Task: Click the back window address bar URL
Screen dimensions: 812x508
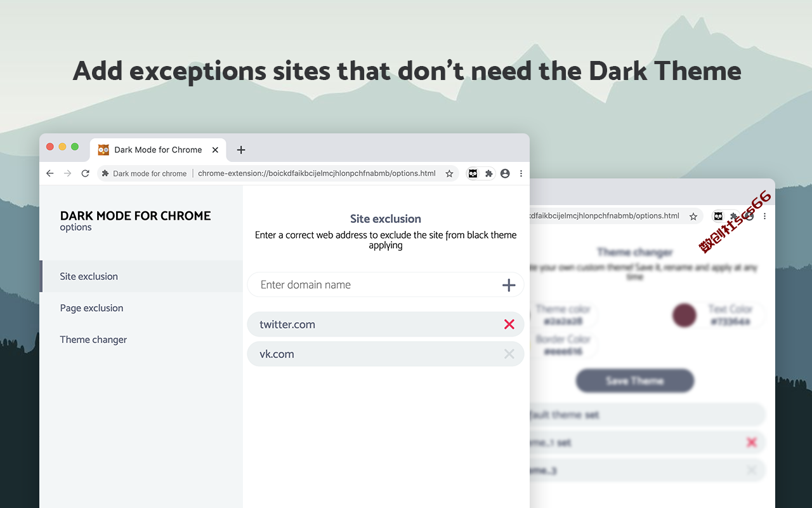Action: coord(605,216)
